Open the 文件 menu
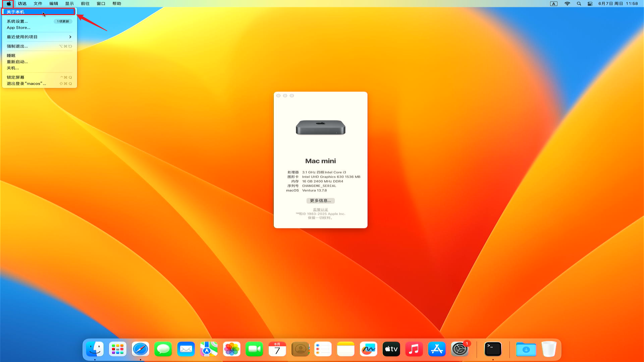This screenshot has width=644, height=362. click(x=38, y=4)
